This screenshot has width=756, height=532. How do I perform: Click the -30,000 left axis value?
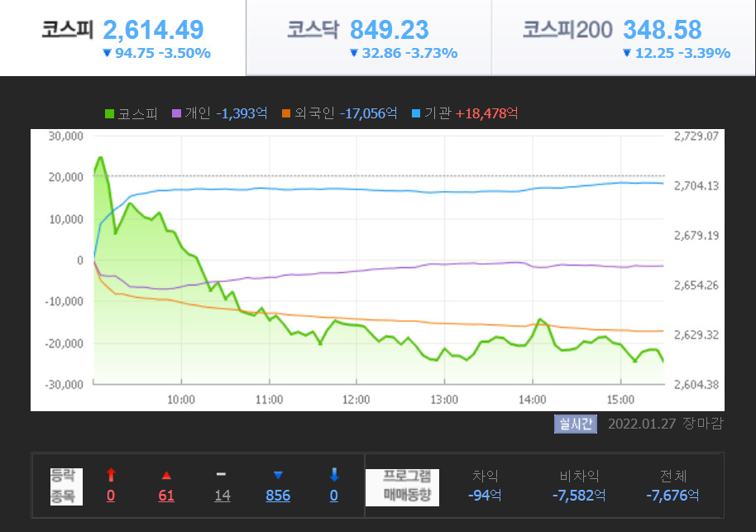pos(65,385)
